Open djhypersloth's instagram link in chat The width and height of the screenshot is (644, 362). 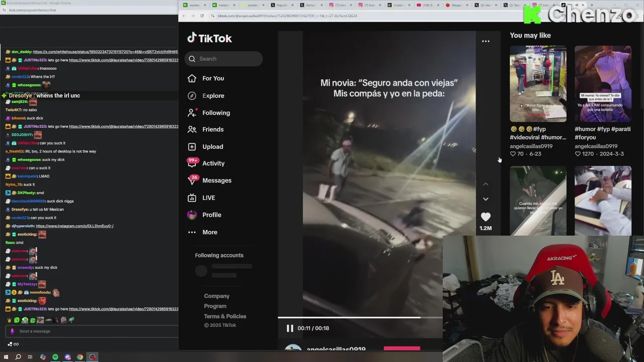click(x=74, y=226)
